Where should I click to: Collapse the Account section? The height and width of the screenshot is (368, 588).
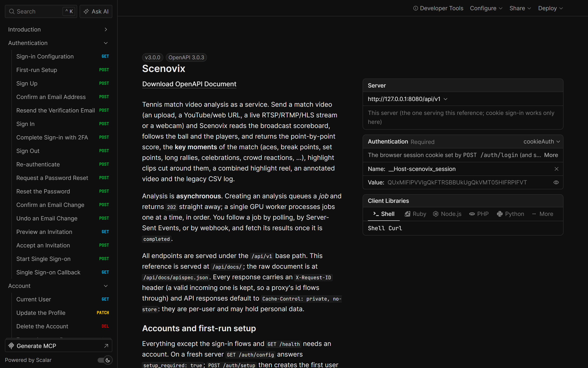[x=58, y=286]
